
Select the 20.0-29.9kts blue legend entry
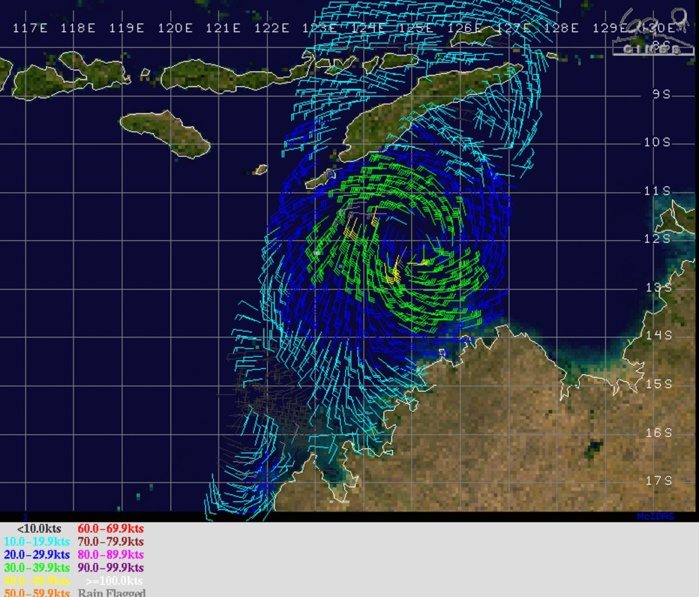[x=37, y=554]
